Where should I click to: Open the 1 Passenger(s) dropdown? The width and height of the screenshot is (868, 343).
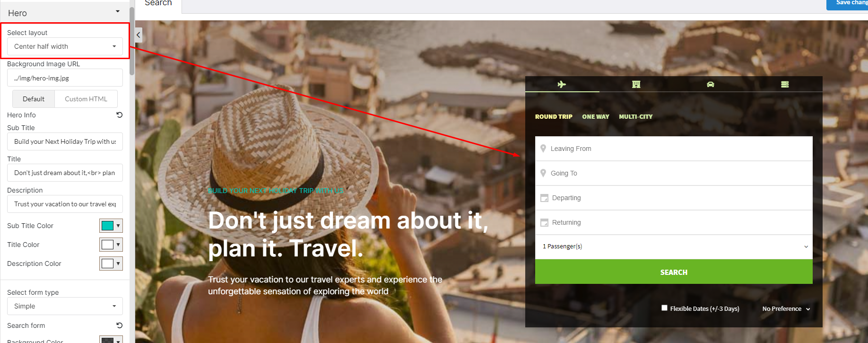(x=674, y=246)
